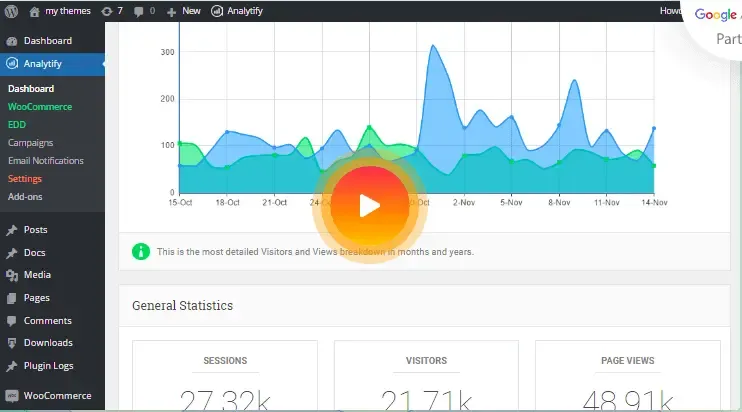742x412 pixels.
Task: Open the my themes home icon
Action: coord(34,11)
